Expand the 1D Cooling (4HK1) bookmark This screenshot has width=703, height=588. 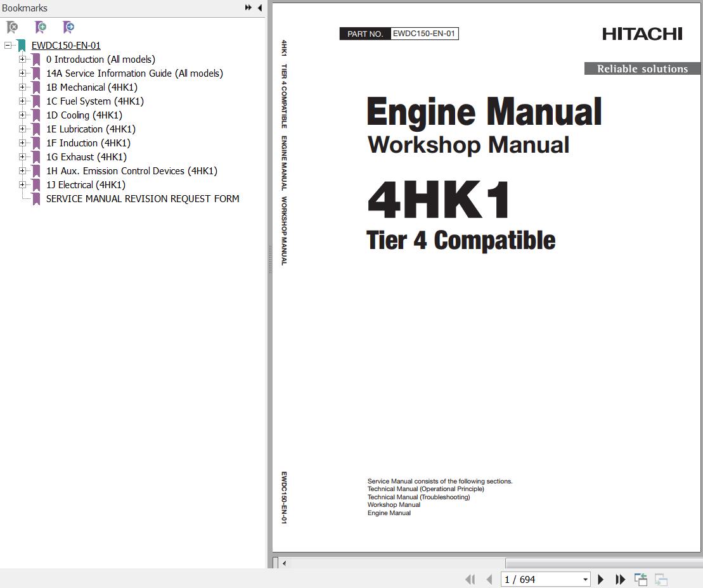[x=22, y=115]
